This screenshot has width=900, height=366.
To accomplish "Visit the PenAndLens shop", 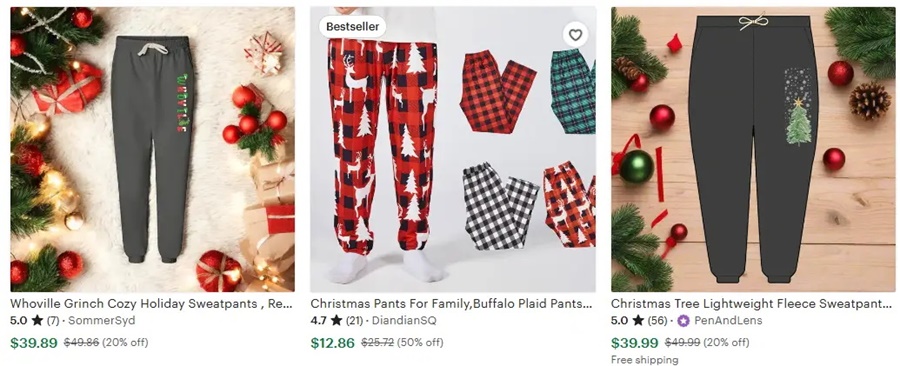I will click(728, 321).
